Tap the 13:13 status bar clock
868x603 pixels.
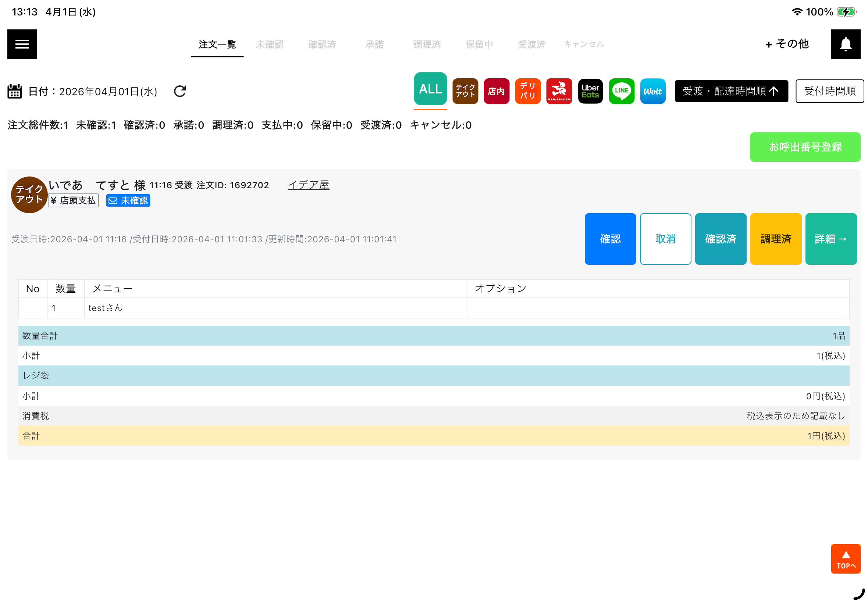[x=25, y=12]
